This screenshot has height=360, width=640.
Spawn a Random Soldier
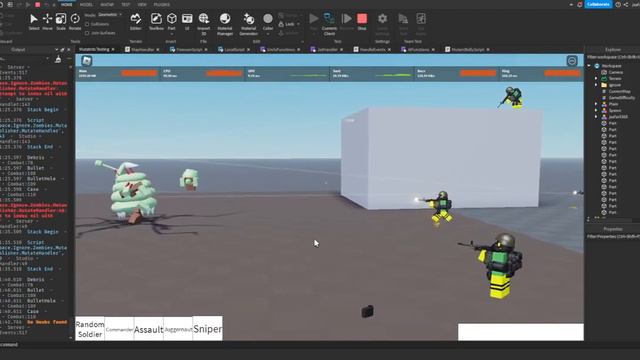coord(90,329)
